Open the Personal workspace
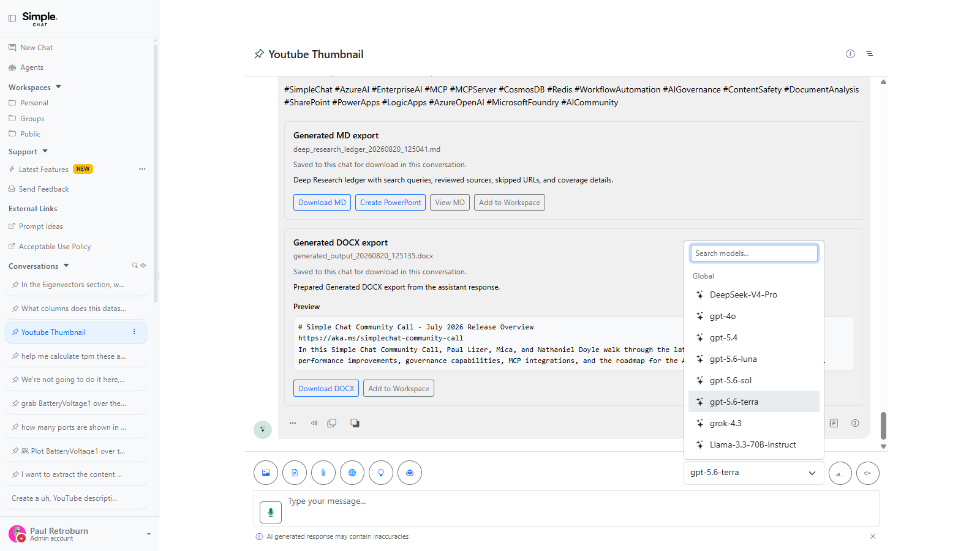Screen dimensions: 980x551 point(28,103)
